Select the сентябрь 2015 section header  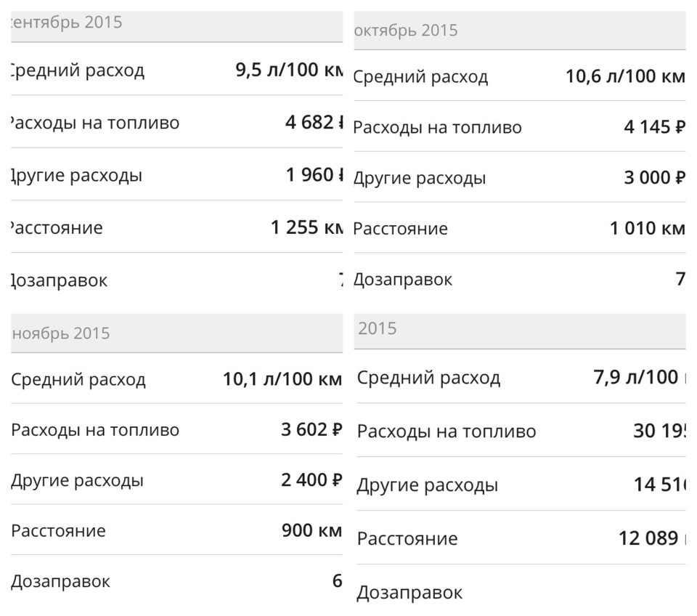pos(176,27)
